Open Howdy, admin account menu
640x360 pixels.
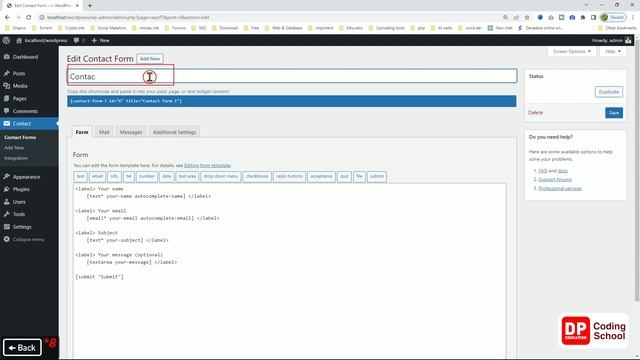pos(611,40)
